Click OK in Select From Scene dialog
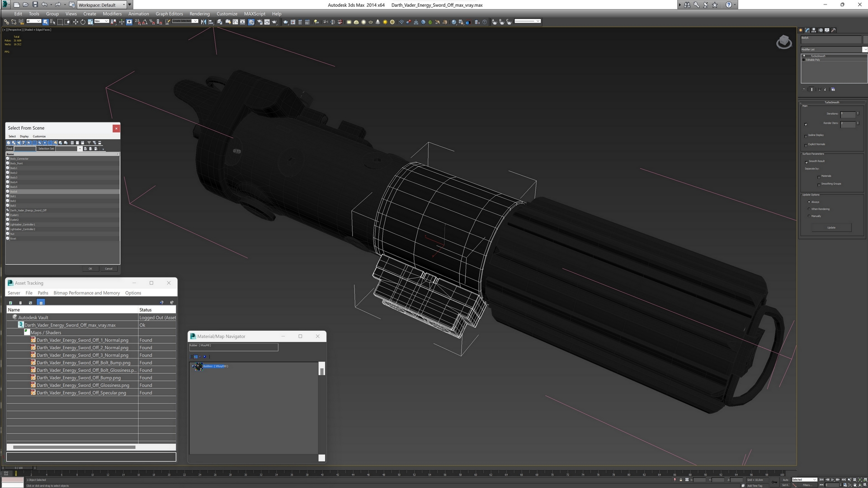This screenshot has width=868, height=488. coord(90,269)
